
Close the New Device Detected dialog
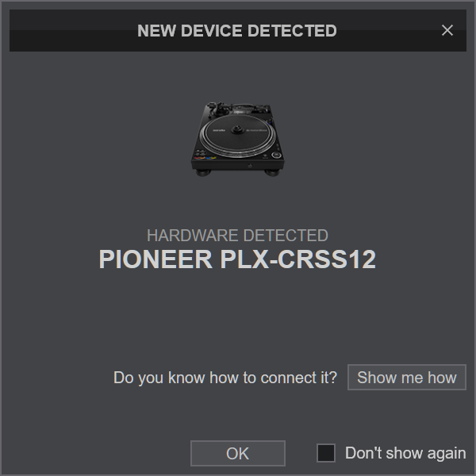click(x=447, y=30)
